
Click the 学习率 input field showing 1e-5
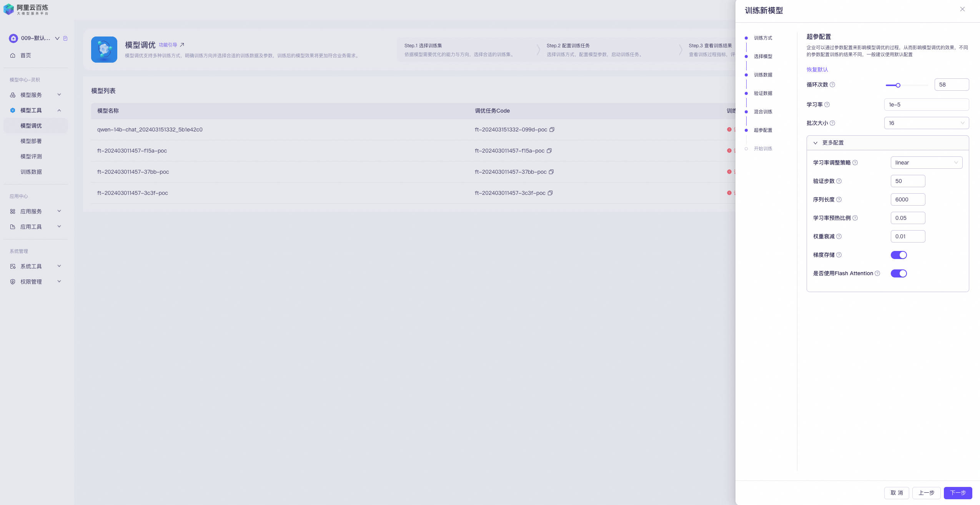(x=927, y=105)
